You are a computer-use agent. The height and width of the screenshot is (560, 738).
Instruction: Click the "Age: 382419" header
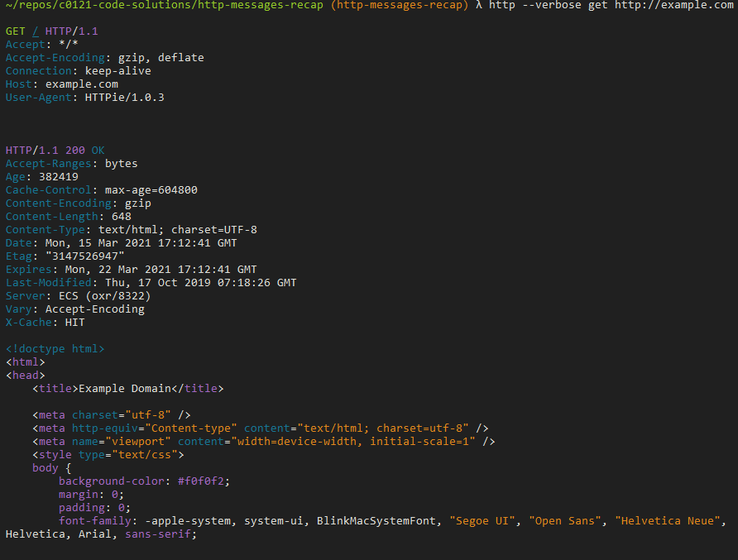[42, 177]
